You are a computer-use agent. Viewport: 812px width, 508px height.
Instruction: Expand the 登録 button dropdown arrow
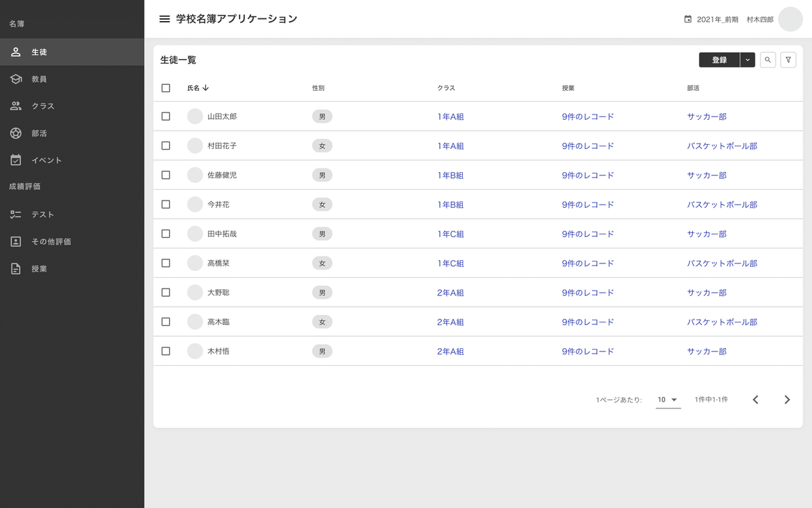coord(748,60)
